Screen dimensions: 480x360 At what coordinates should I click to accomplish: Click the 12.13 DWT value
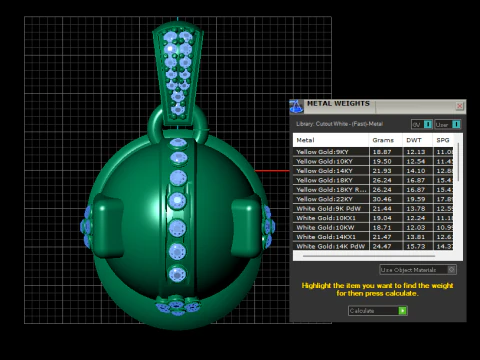point(416,152)
